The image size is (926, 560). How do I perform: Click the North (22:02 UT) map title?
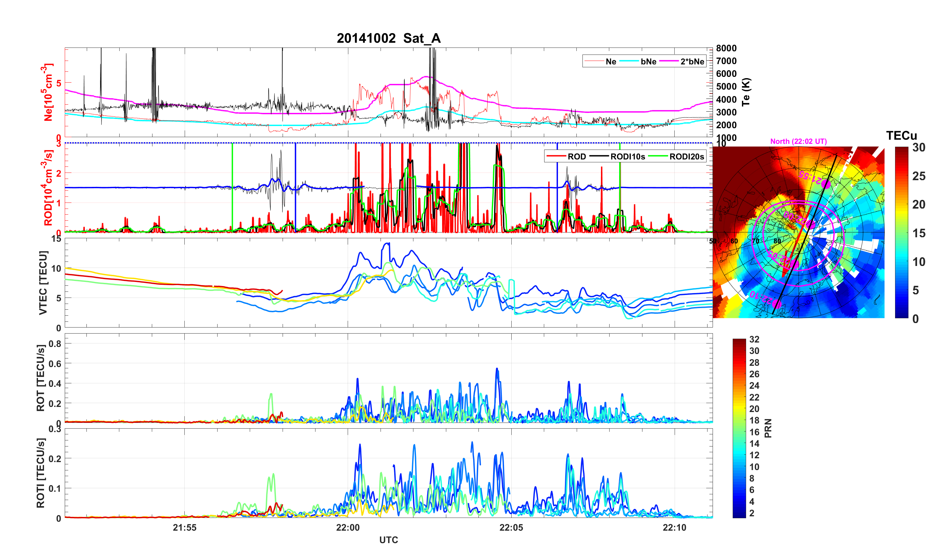[x=798, y=141]
